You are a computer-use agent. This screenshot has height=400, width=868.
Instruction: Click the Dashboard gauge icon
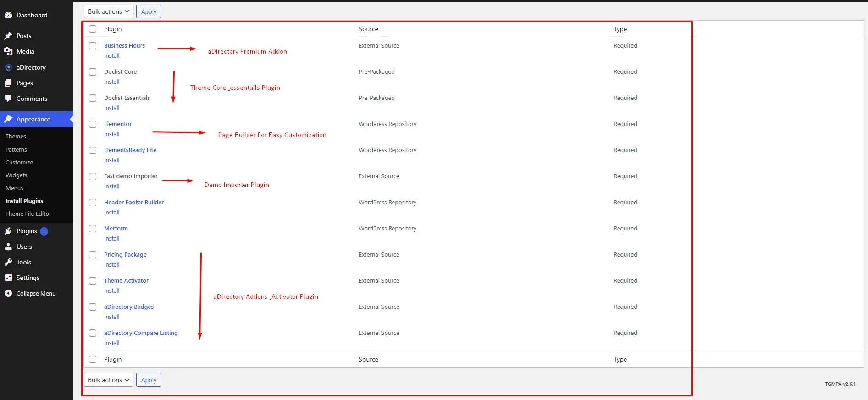click(8, 15)
